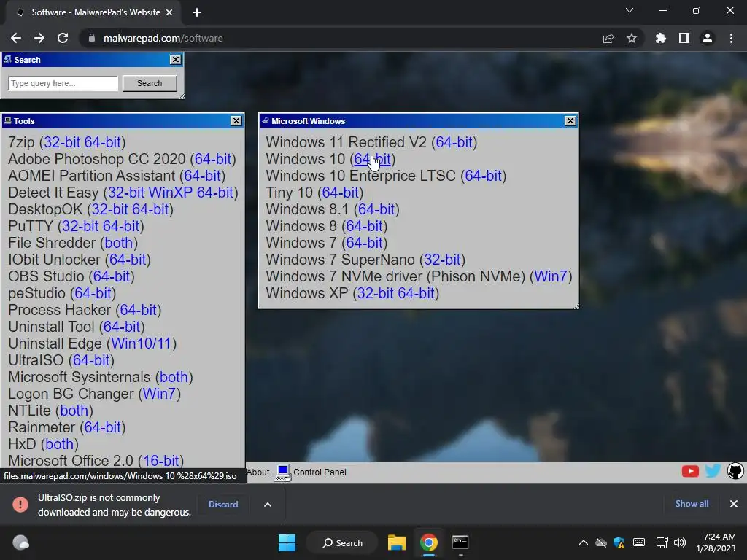Image resolution: width=747 pixels, height=560 pixels.
Task: Download Process Hacker 64-bit
Action: 138,310
